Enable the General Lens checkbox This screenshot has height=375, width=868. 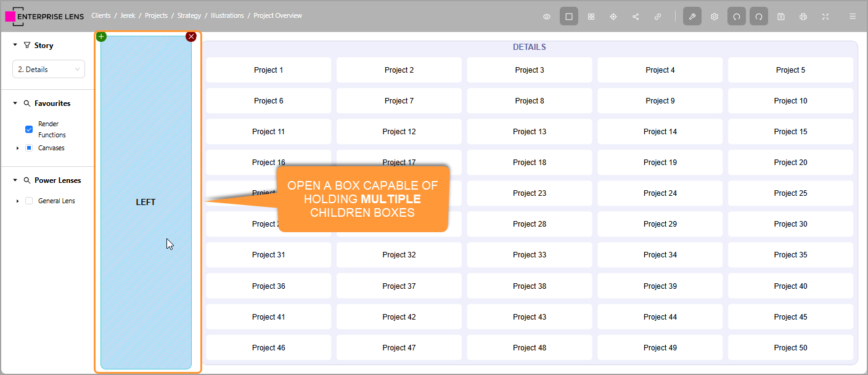29,201
